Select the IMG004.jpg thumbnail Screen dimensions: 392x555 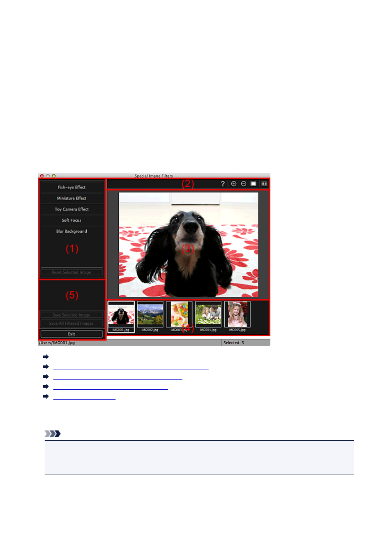pos(208,317)
